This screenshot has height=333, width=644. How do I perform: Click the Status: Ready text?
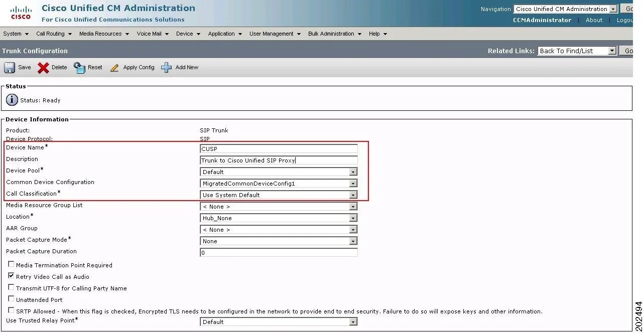point(40,100)
